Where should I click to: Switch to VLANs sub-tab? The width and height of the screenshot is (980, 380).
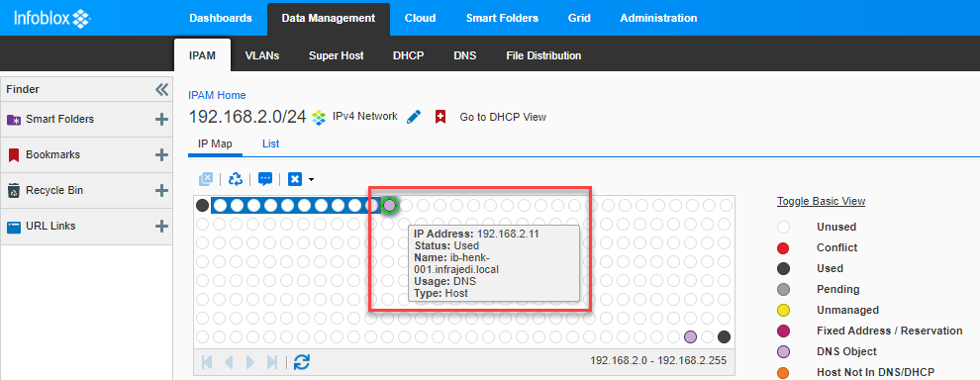(262, 55)
